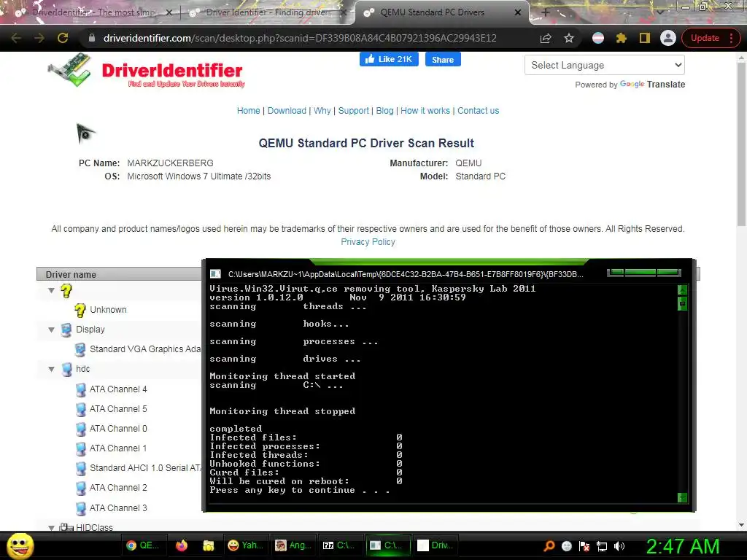Image resolution: width=747 pixels, height=560 pixels.
Task: Click the volume speaker tray icon
Action: 619,546
